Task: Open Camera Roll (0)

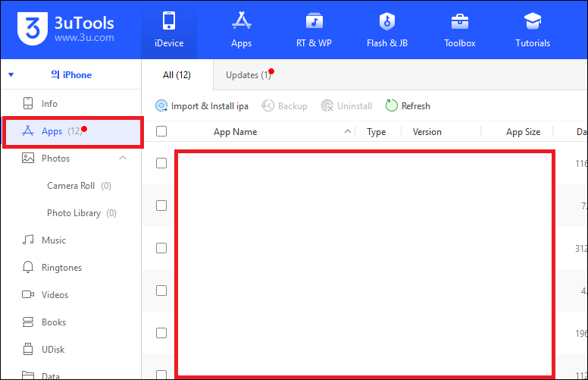Action: click(79, 186)
